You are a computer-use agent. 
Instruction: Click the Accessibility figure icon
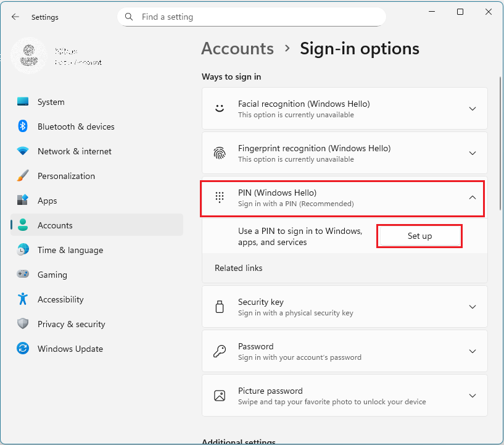point(23,299)
